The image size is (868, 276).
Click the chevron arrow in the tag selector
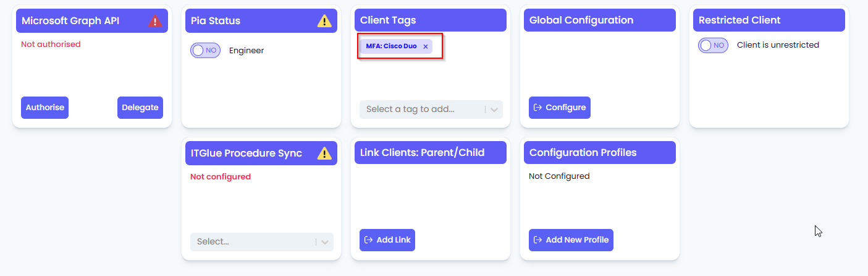click(x=494, y=110)
